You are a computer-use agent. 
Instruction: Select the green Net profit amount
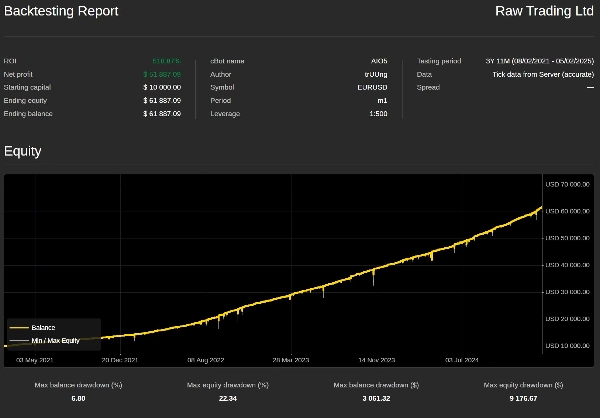coord(162,74)
